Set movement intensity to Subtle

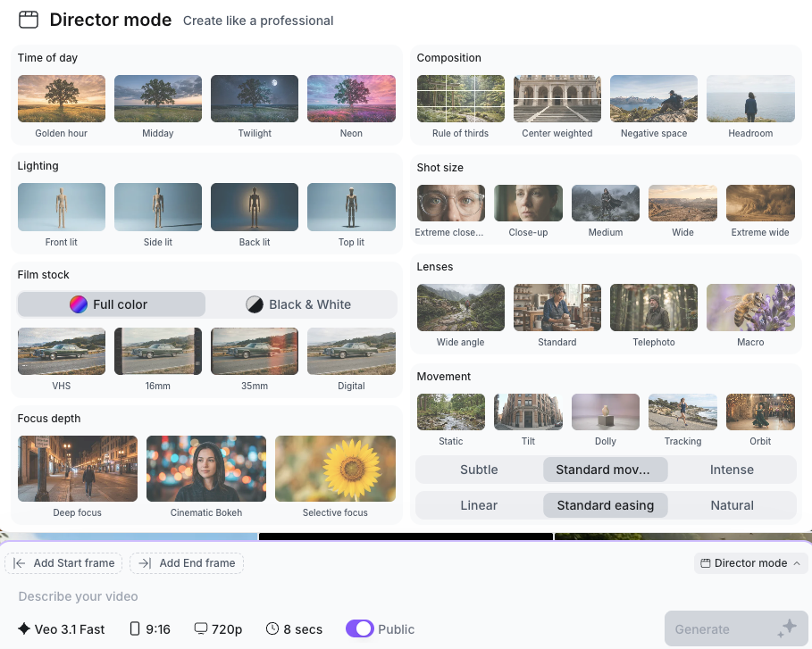(x=479, y=470)
